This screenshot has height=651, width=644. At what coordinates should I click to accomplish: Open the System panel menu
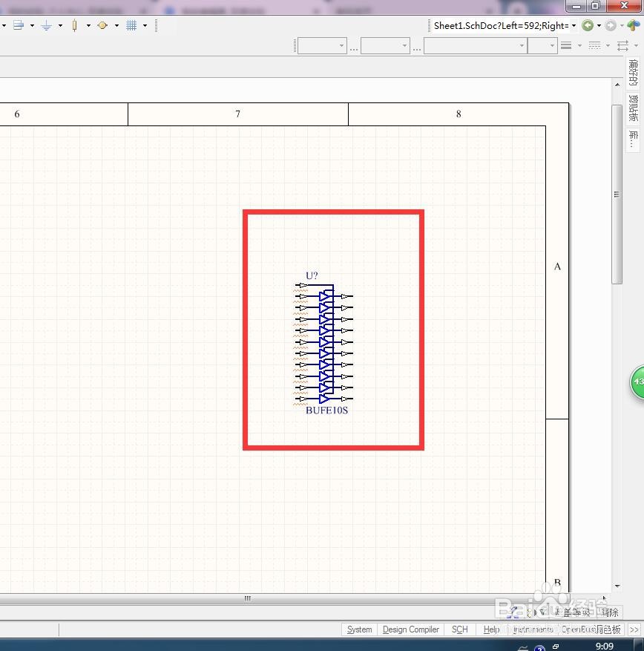359,629
